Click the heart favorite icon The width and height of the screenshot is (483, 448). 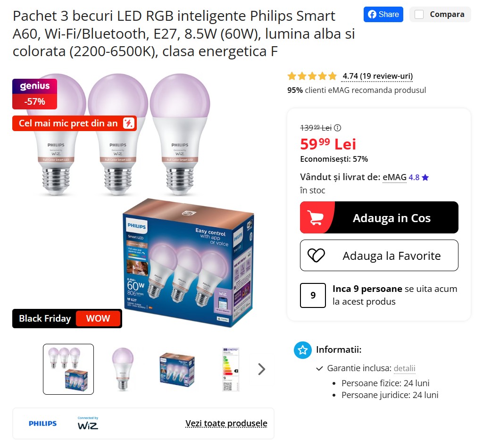point(316,255)
